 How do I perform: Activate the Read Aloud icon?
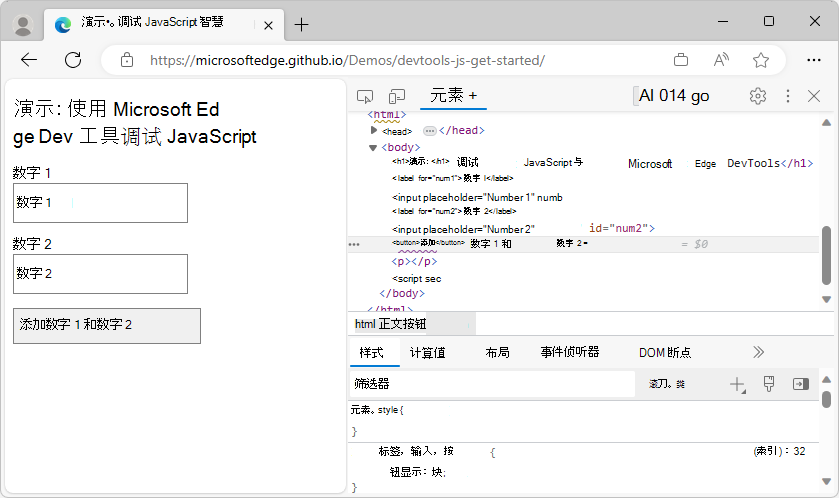721,60
